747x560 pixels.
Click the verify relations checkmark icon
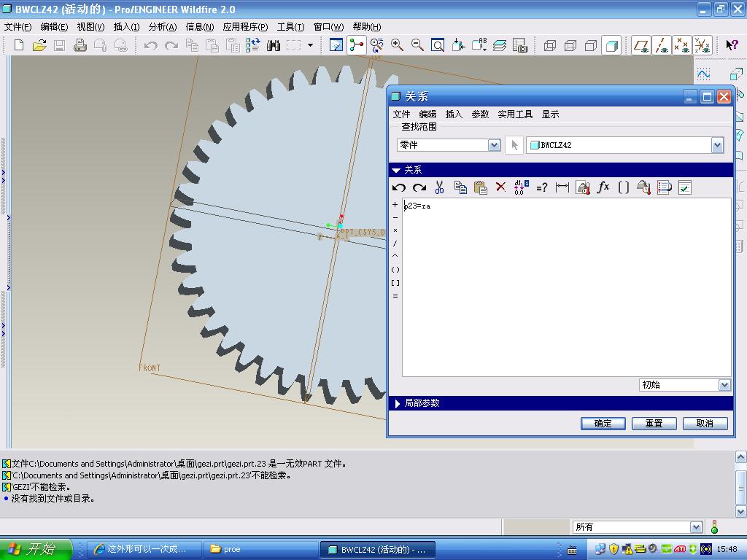(x=684, y=187)
